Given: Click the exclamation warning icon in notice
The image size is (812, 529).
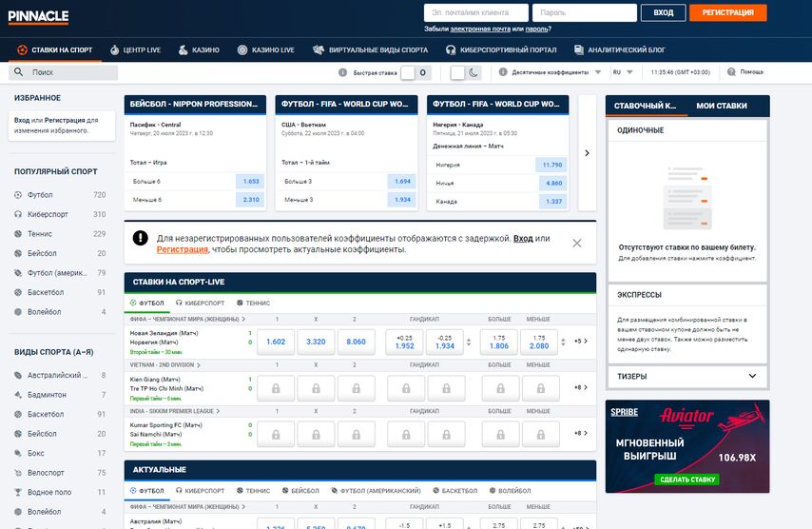Looking at the screenshot, I should coord(141,238).
